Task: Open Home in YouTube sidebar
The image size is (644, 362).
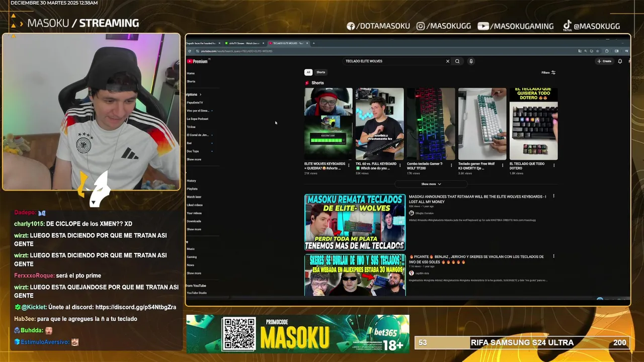Action: click(x=191, y=73)
